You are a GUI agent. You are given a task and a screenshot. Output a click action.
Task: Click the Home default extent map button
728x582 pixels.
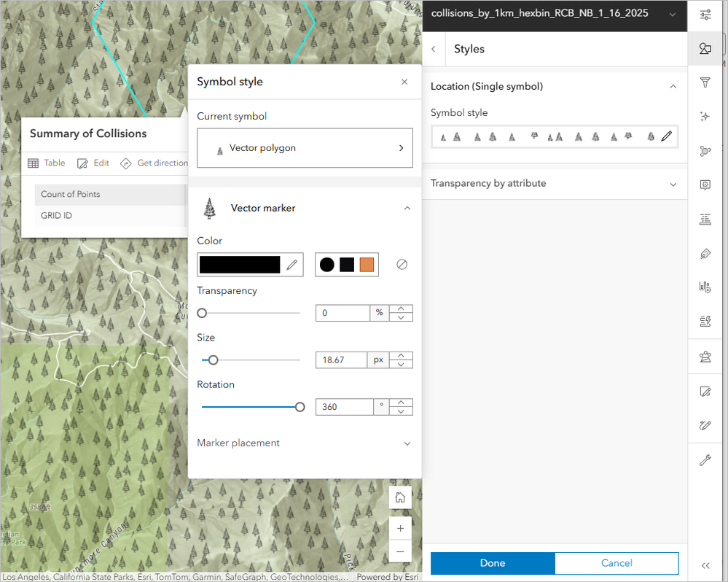tap(400, 497)
